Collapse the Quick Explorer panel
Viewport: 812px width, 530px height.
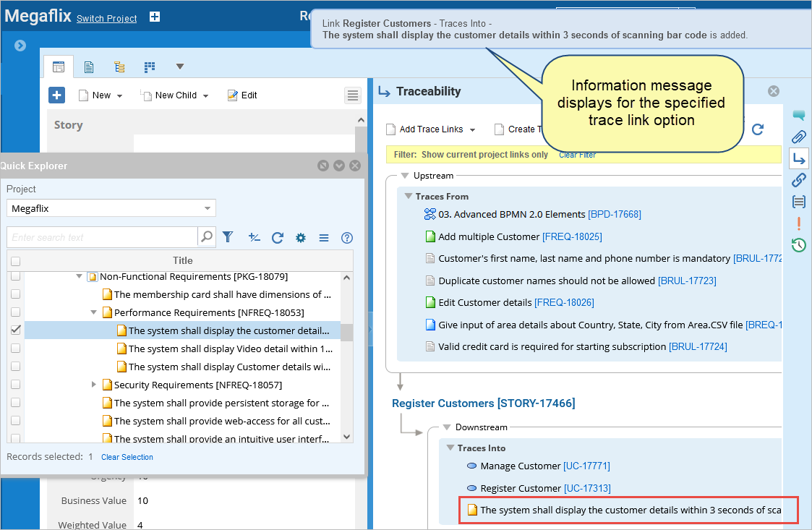point(339,166)
